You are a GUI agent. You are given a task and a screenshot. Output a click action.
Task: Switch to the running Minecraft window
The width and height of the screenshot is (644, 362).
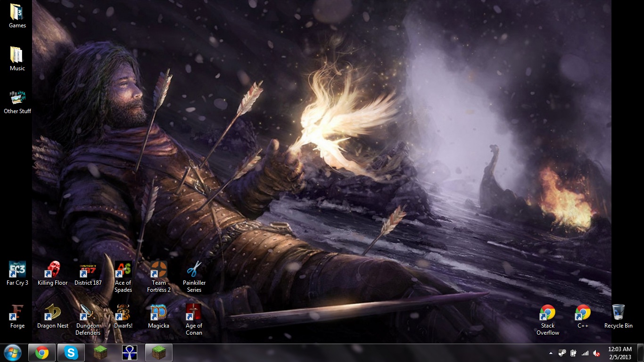pos(158,352)
